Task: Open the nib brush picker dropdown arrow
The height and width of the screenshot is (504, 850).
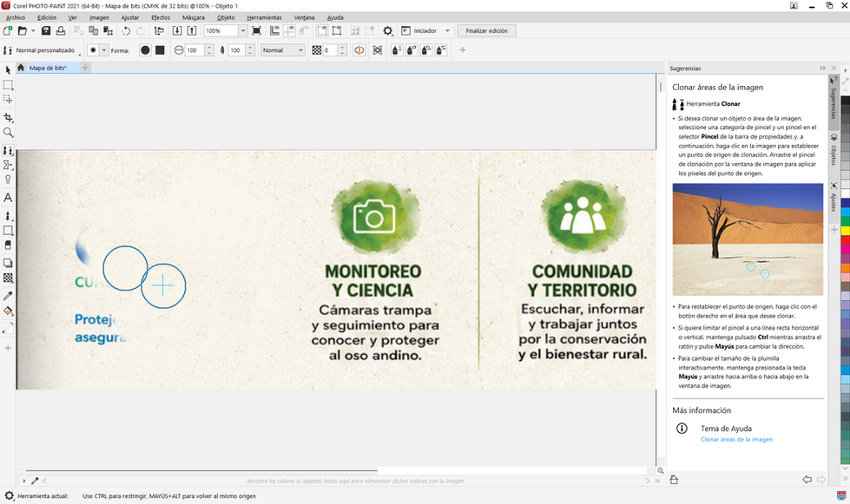Action: [104, 50]
